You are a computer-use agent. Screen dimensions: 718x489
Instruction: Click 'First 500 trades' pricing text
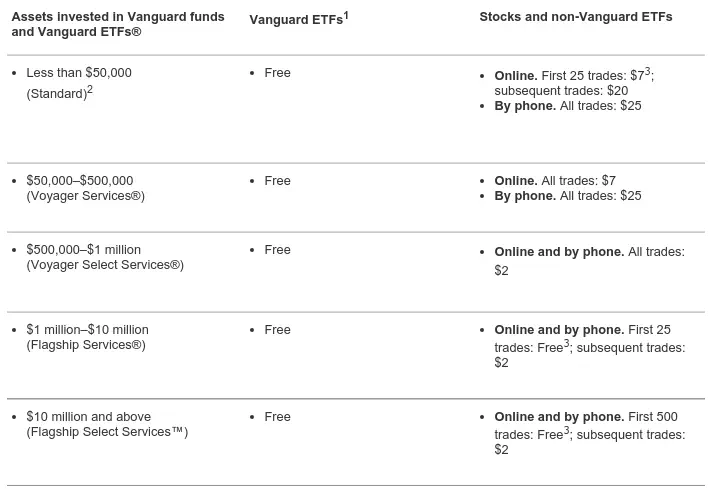657,417
